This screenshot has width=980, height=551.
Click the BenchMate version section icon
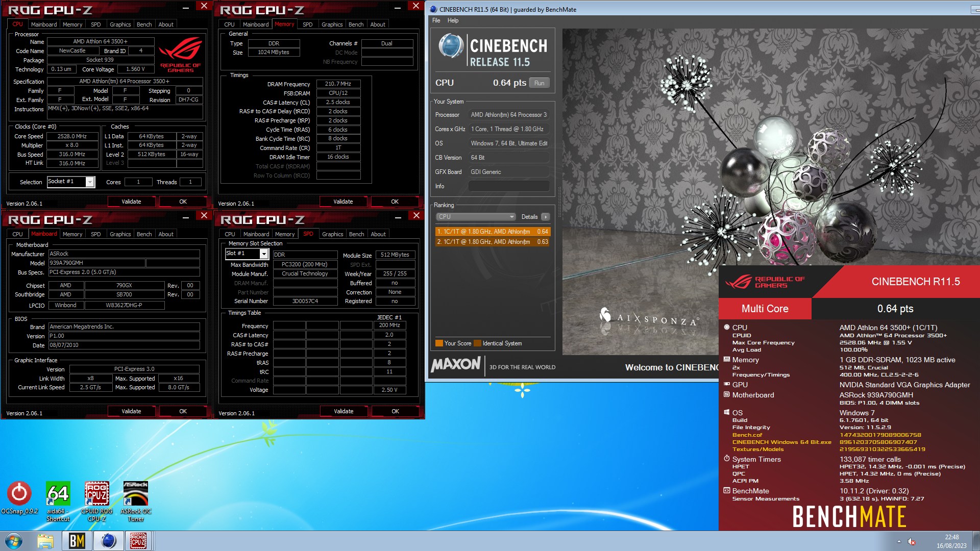click(727, 490)
